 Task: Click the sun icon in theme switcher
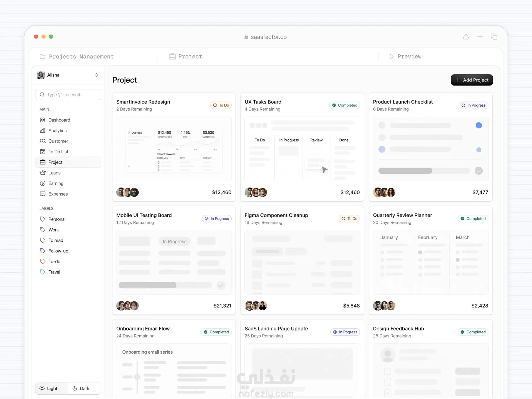coord(42,388)
